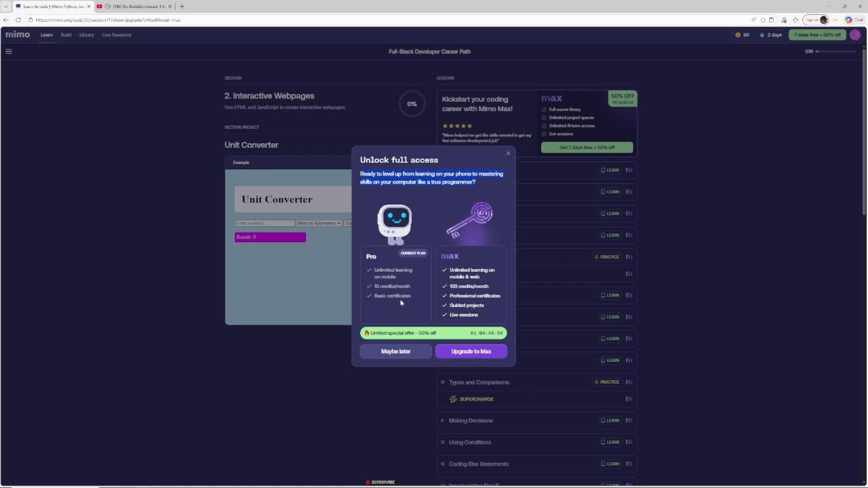
Task: Click the Get 7 days free + 50% off button
Action: 587,147
